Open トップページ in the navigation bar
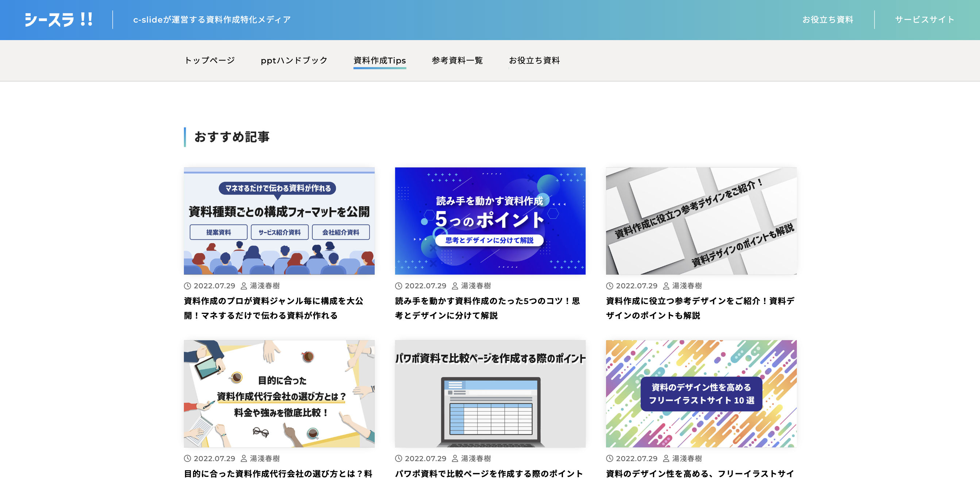Image resolution: width=980 pixels, height=479 pixels. coord(210,61)
